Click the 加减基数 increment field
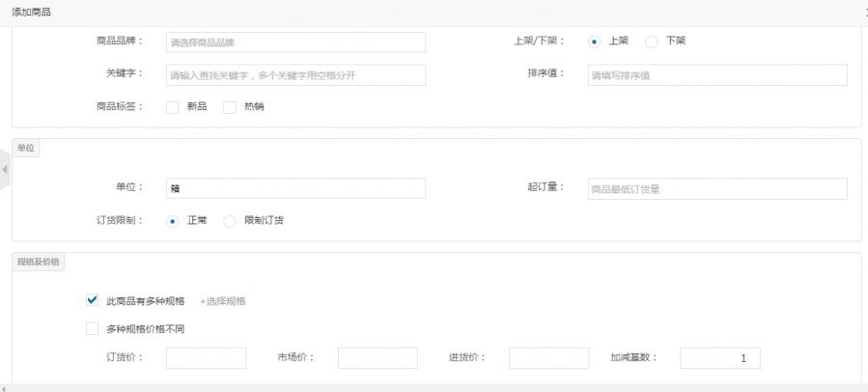The width and height of the screenshot is (868, 392). coord(719,358)
